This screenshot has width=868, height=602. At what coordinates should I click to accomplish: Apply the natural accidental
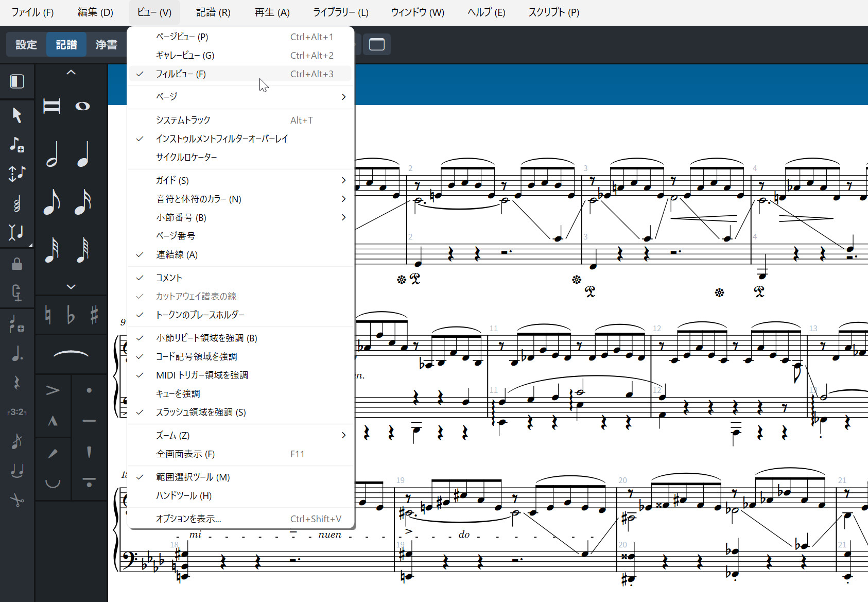pyautogui.click(x=48, y=315)
